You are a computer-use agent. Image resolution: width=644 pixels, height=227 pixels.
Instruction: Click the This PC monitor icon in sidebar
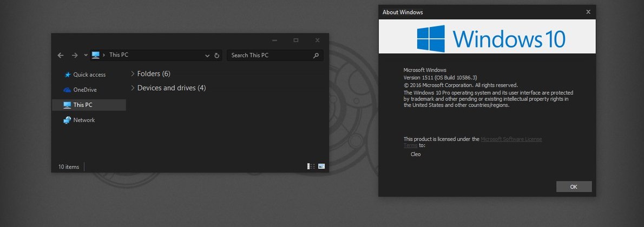67,105
